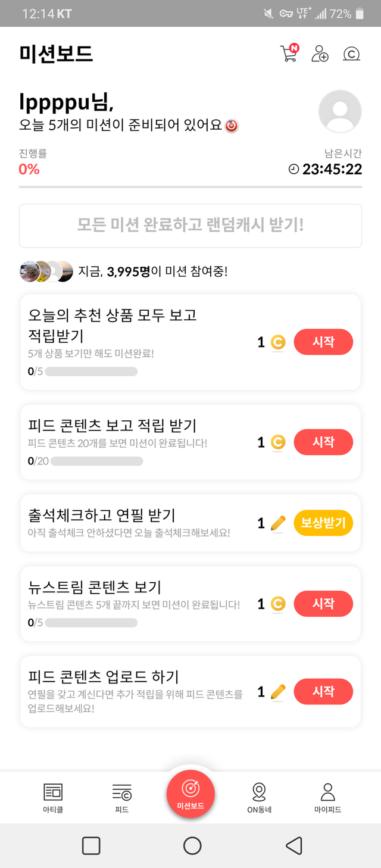Tap the Android back navigation button
Screen dimensions: 381x868
pos(293,845)
